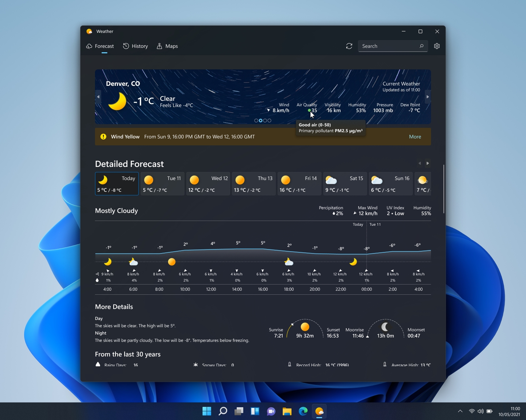This screenshot has width=526, height=420.
Task: Click inside the Search input field
Action: coord(387,46)
